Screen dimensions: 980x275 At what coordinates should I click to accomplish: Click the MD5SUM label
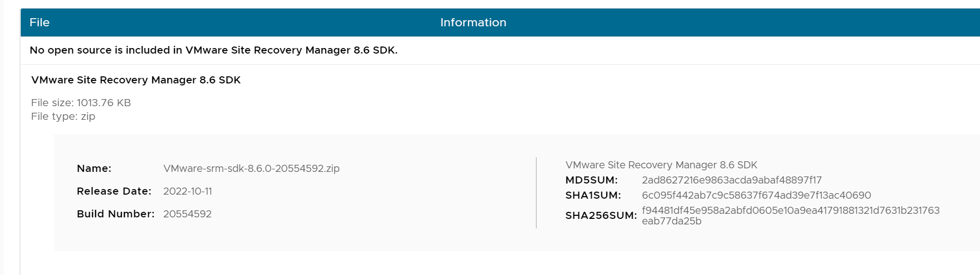(591, 180)
